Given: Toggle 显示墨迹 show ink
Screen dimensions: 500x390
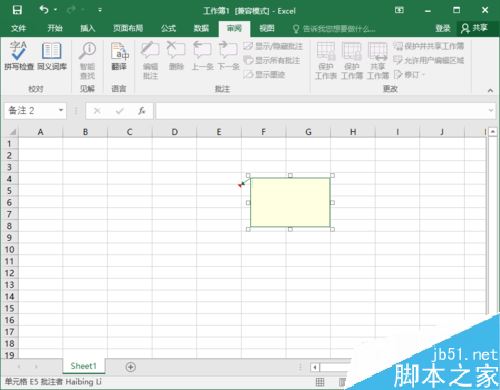Looking at the screenshot, I should point(264,74).
